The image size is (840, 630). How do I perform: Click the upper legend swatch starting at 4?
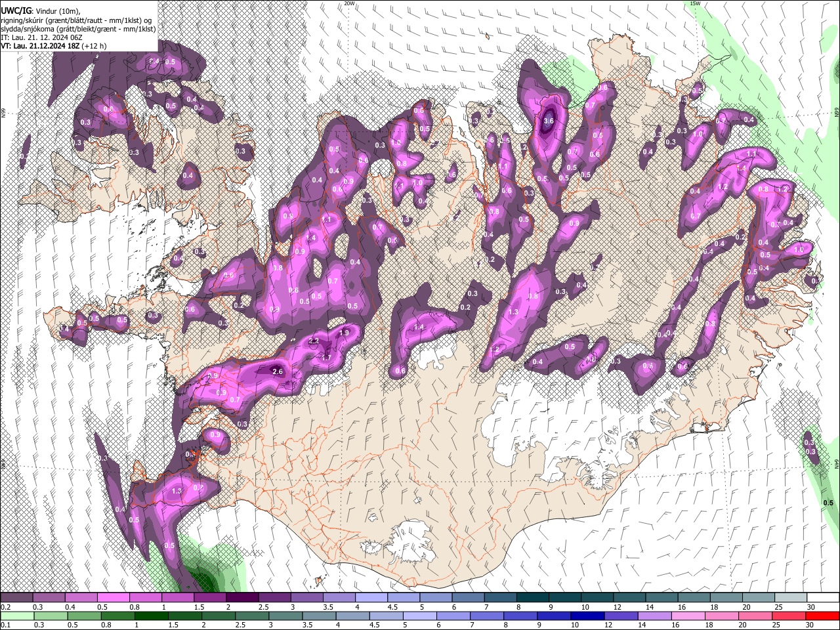point(371,597)
